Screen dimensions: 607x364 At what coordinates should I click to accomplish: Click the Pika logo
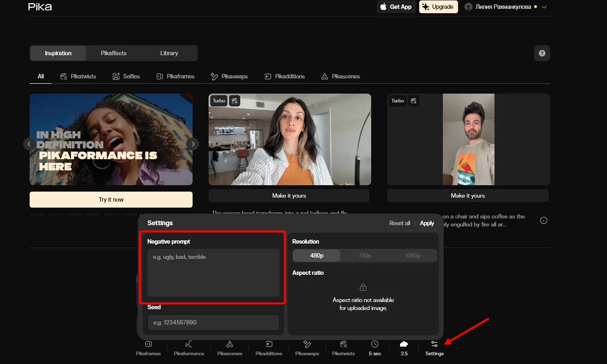coord(40,7)
